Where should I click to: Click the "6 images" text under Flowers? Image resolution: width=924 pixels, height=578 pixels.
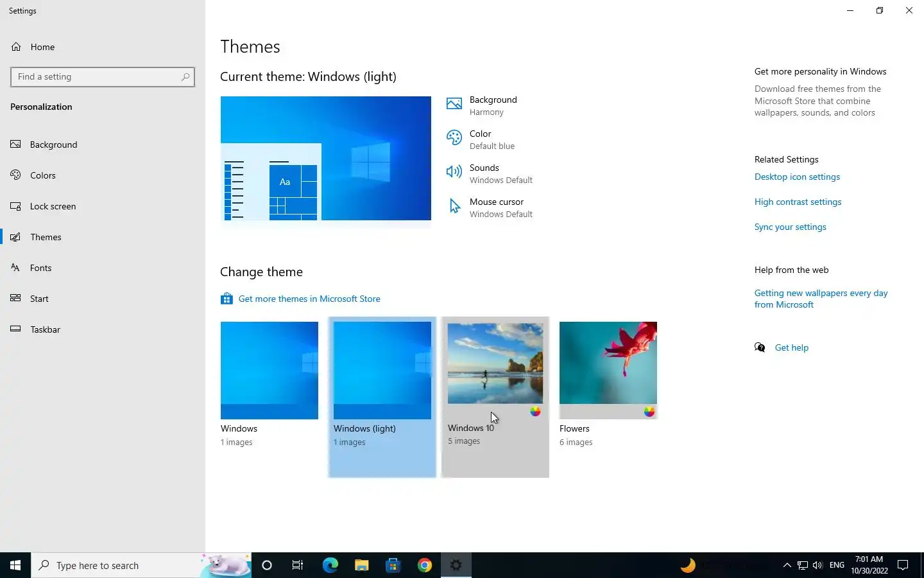click(576, 442)
